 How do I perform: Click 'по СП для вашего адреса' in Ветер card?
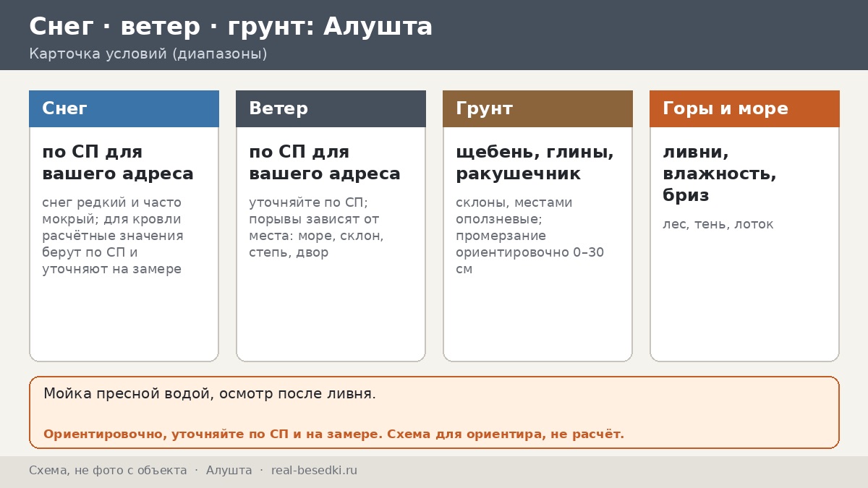pyautogui.click(x=325, y=163)
